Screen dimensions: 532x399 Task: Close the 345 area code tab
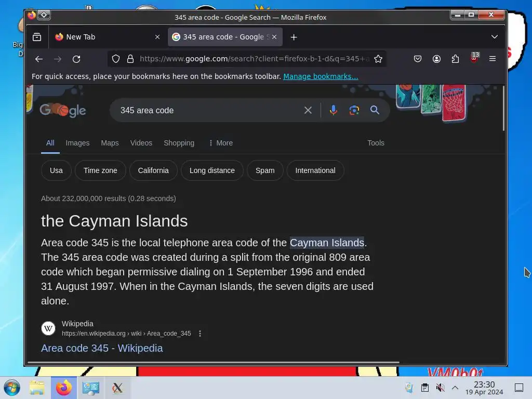[274, 37]
